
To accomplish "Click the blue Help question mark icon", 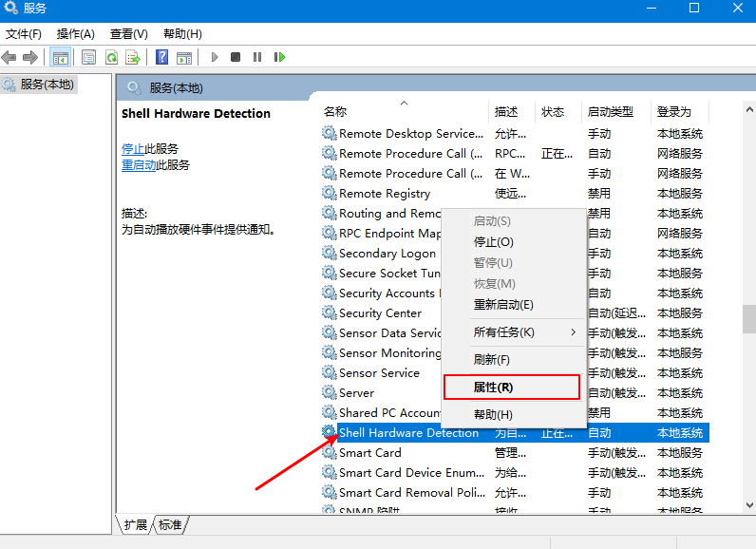I will pos(162,57).
